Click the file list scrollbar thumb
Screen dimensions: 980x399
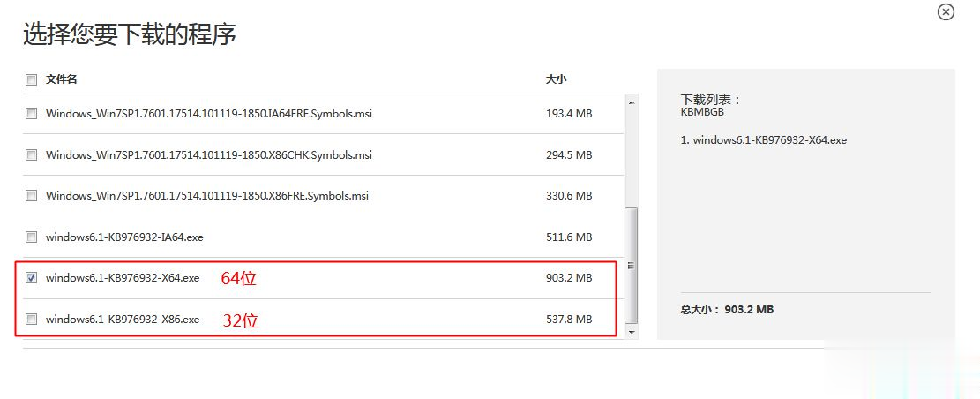point(632,267)
